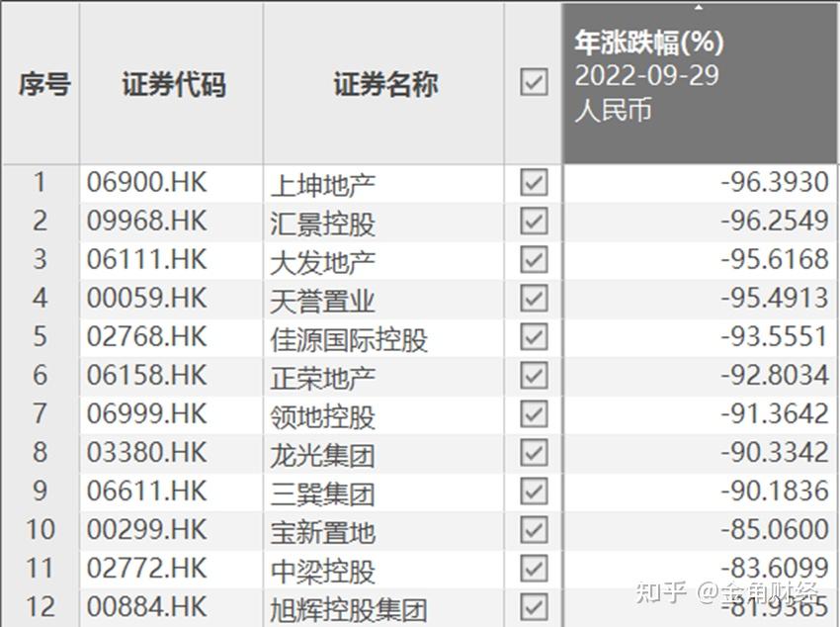Screen dimensions: 840x627
Task: Select security code 02768.HK
Action: coord(147,336)
